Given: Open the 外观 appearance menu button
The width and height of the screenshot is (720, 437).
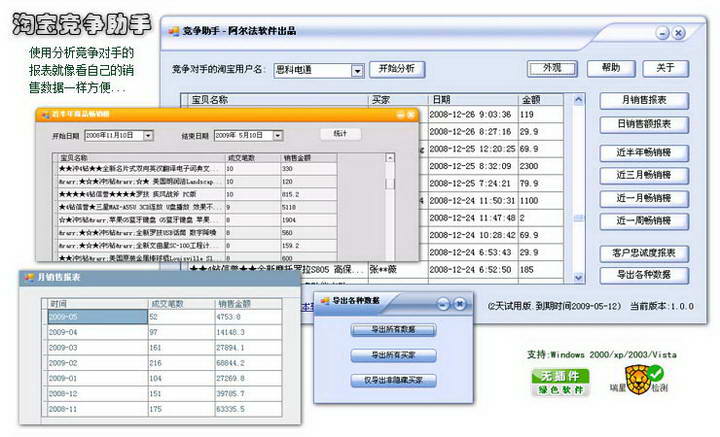Looking at the screenshot, I should pos(552,69).
